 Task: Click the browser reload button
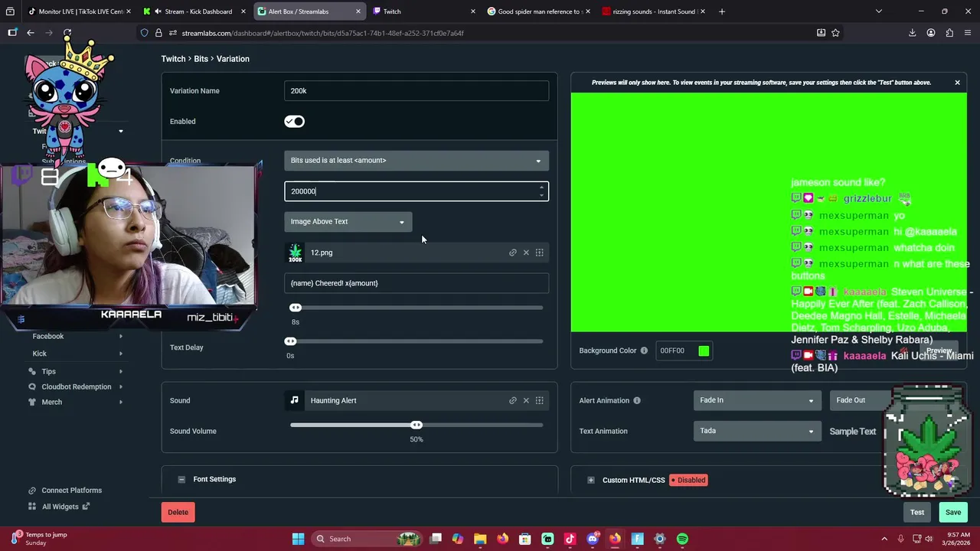coord(67,33)
